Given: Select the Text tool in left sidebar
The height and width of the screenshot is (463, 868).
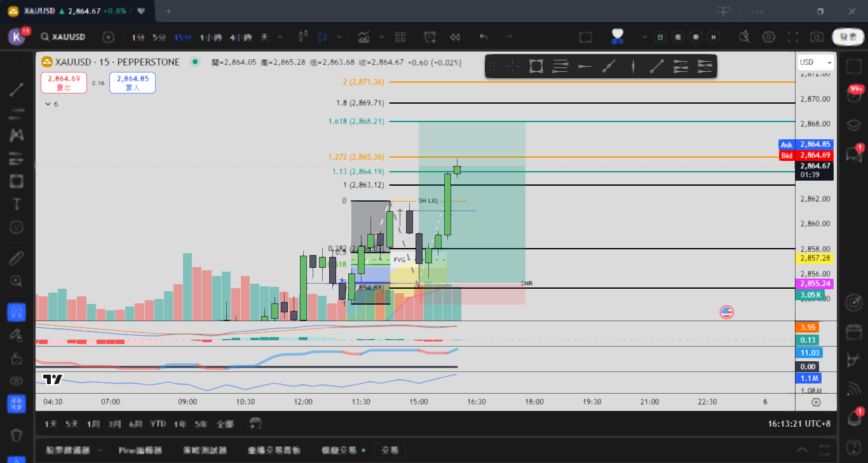Looking at the screenshot, I should coord(17,204).
